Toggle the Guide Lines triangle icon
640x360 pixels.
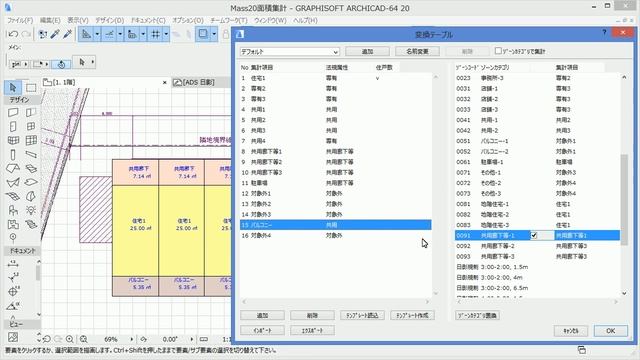86,34
